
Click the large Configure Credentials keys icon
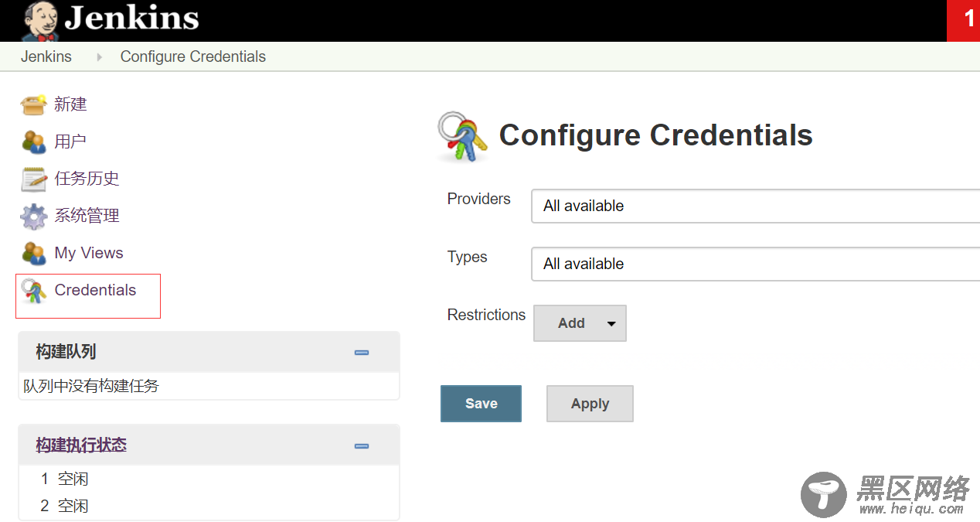click(x=462, y=136)
